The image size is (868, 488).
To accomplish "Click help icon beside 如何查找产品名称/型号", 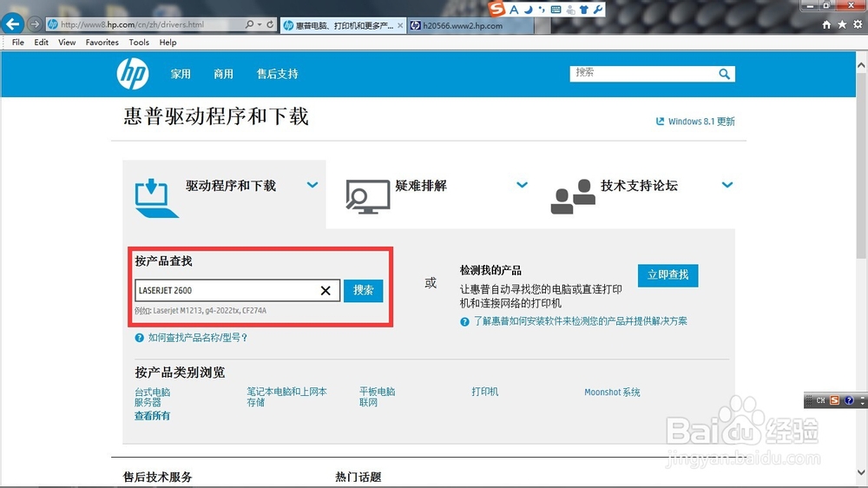I will click(x=140, y=337).
